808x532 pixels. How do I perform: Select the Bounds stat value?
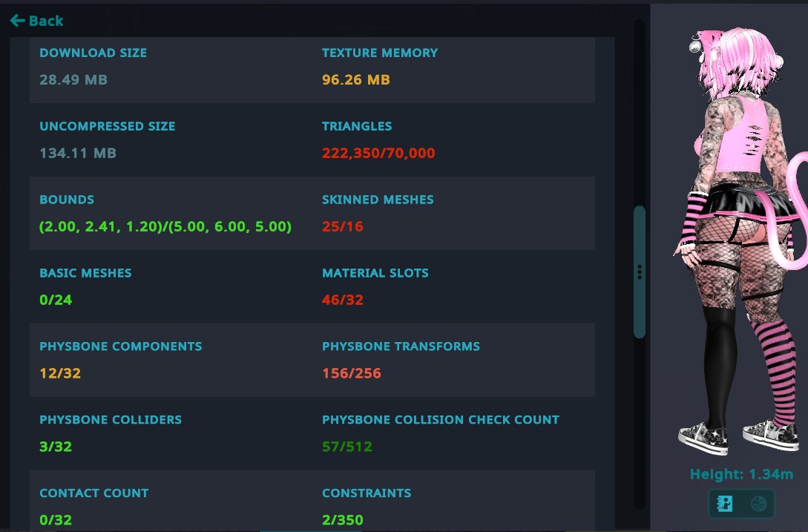[165, 226]
